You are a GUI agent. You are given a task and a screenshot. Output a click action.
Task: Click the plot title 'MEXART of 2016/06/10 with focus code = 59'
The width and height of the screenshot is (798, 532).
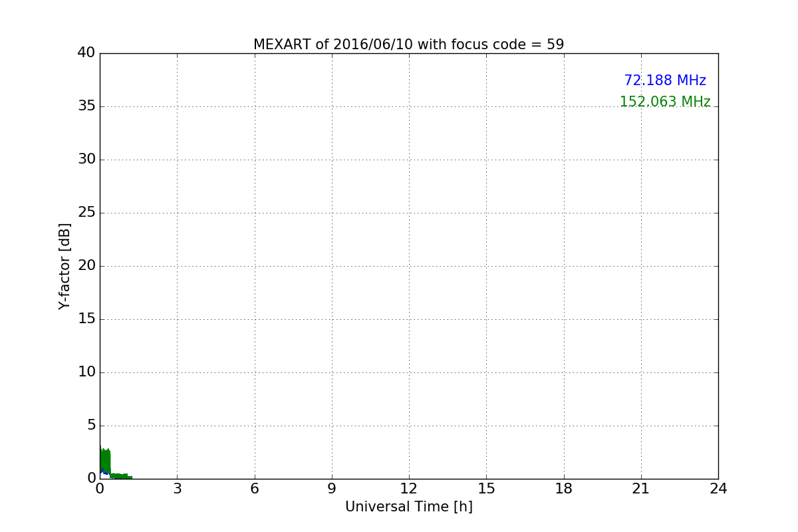pyautogui.click(x=408, y=45)
